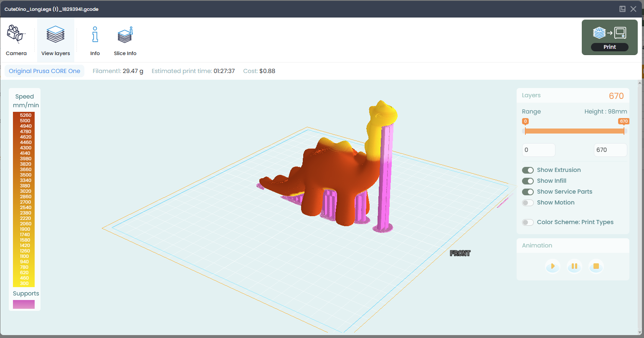Pause the layer animation
Viewport: 644px width, 338px height.
click(x=574, y=266)
